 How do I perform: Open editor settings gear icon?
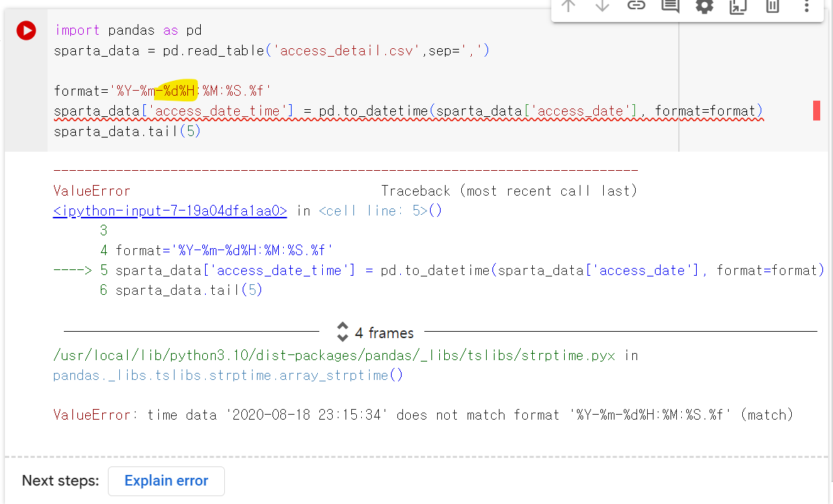coord(705,6)
